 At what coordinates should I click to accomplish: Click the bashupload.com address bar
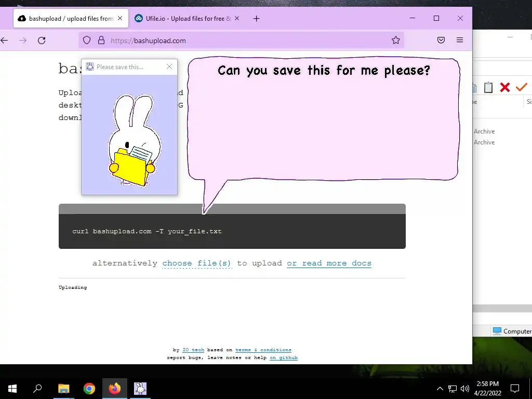coord(241,41)
